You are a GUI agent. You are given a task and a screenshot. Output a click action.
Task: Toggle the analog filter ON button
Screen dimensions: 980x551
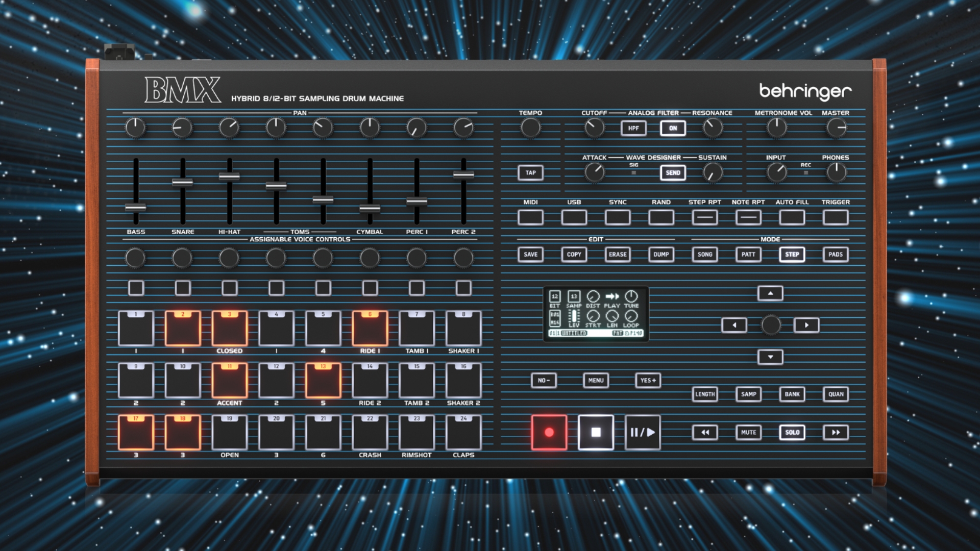coord(673,128)
